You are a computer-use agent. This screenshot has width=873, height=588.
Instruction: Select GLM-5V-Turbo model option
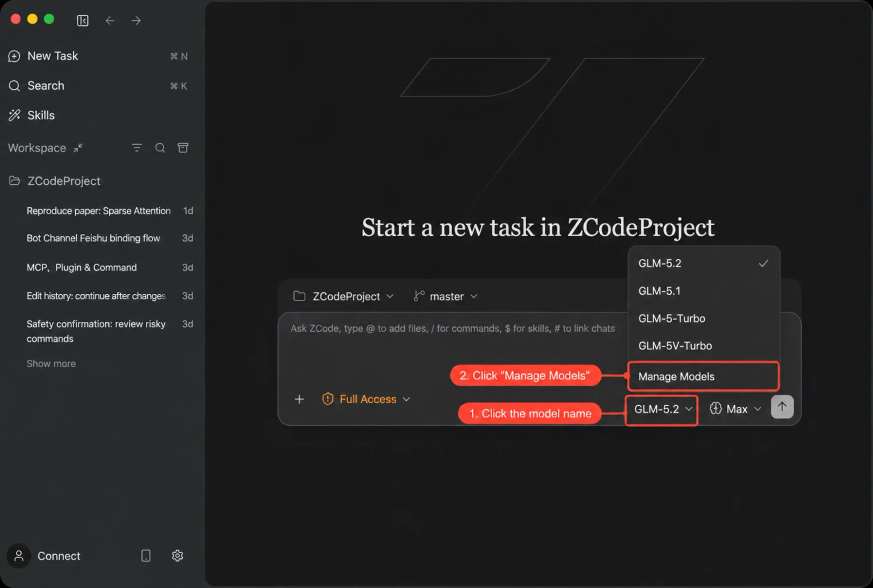click(x=704, y=346)
